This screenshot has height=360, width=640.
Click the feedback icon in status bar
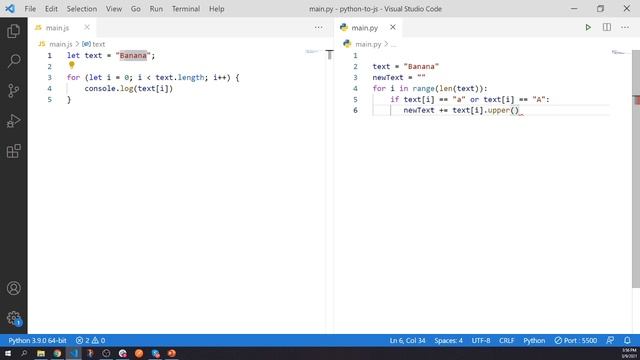[610, 340]
